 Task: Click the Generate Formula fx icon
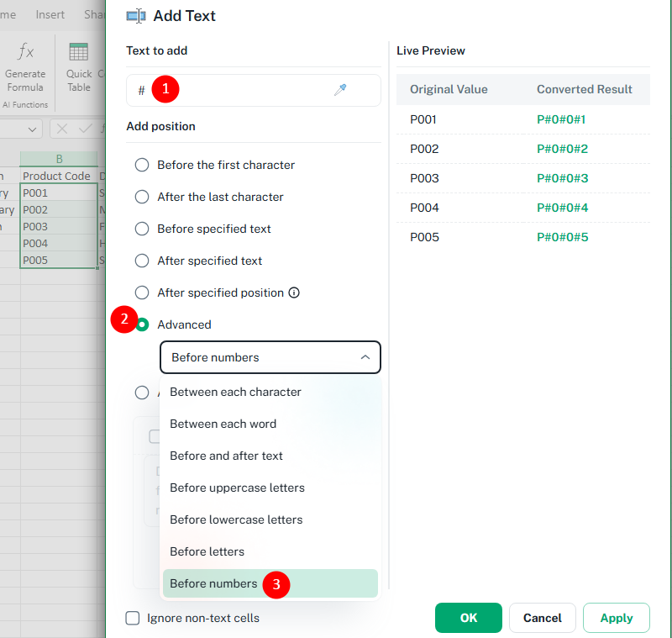click(x=25, y=51)
